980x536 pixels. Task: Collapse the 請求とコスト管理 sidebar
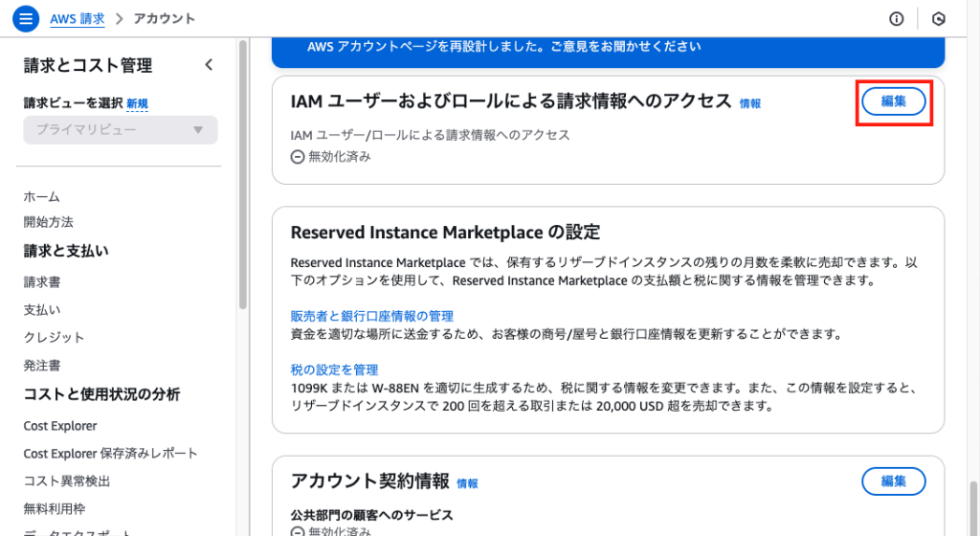click(209, 64)
